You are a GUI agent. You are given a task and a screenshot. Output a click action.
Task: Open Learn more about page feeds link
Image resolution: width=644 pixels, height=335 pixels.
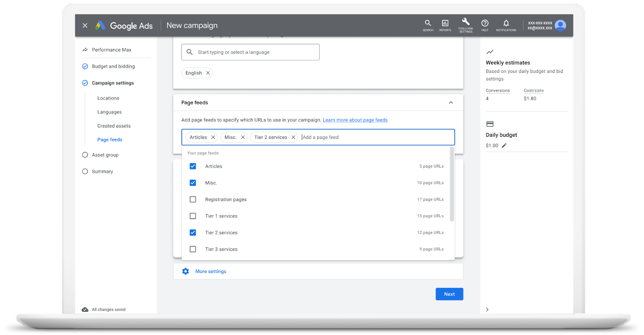[x=355, y=120]
